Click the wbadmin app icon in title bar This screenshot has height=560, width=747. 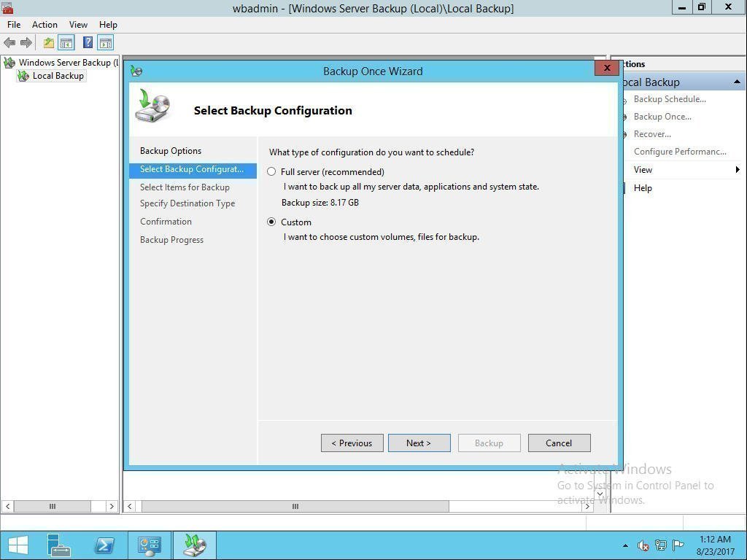point(7,7)
